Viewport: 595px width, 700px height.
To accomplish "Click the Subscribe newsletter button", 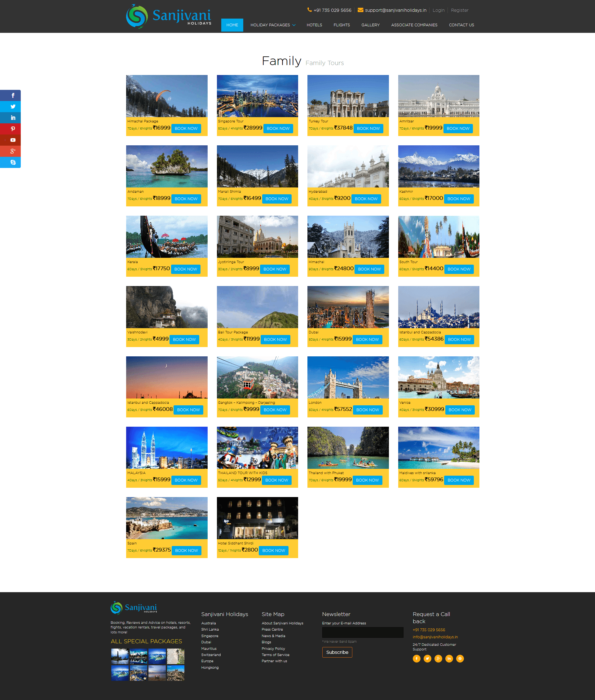I will tap(337, 652).
